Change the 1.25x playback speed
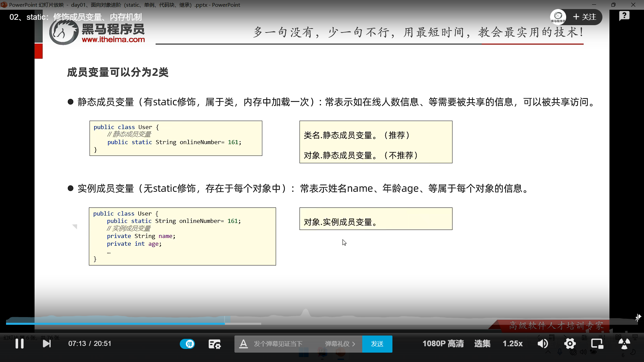 click(x=512, y=344)
